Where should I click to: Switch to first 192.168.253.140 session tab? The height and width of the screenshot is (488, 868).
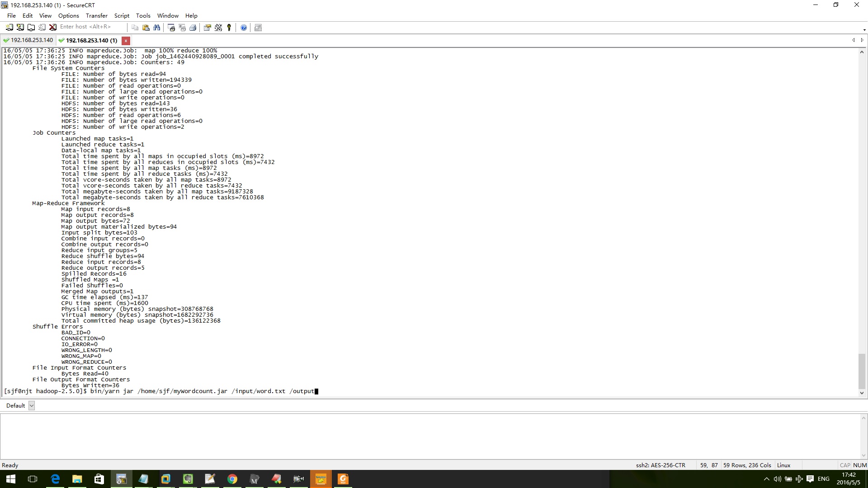[28, 40]
